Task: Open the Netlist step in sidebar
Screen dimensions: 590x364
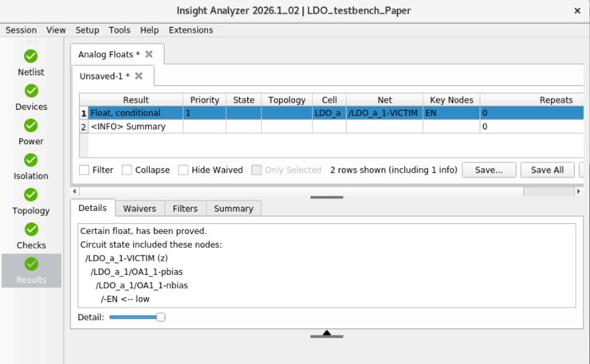Action: point(31,63)
